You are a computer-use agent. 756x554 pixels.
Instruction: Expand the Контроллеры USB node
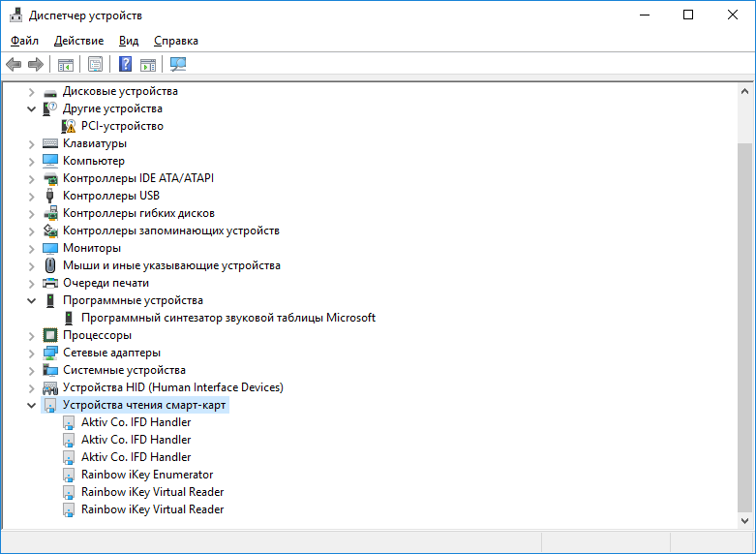tap(31, 196)
